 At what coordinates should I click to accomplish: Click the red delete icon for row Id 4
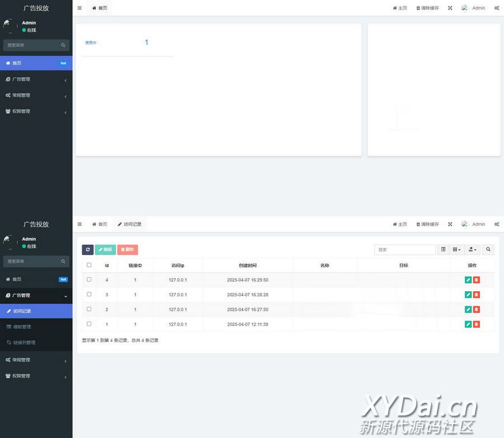click(477, 279)
